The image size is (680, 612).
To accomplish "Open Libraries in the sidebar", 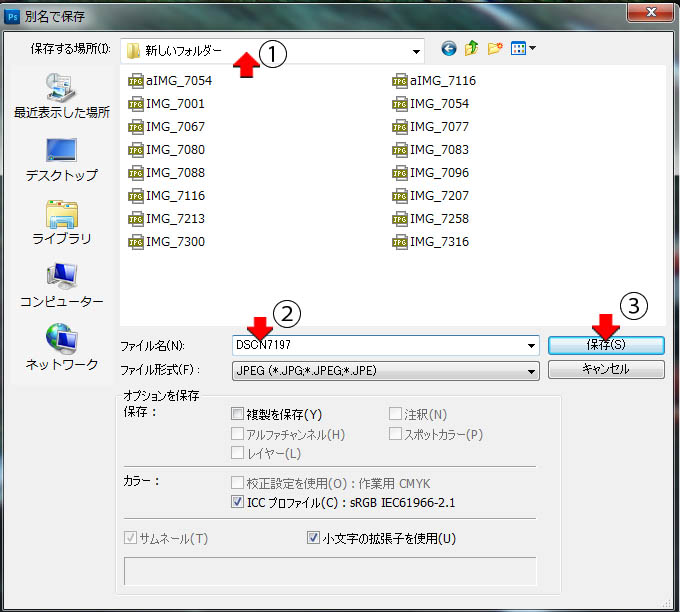I will [x=61, y=222].
